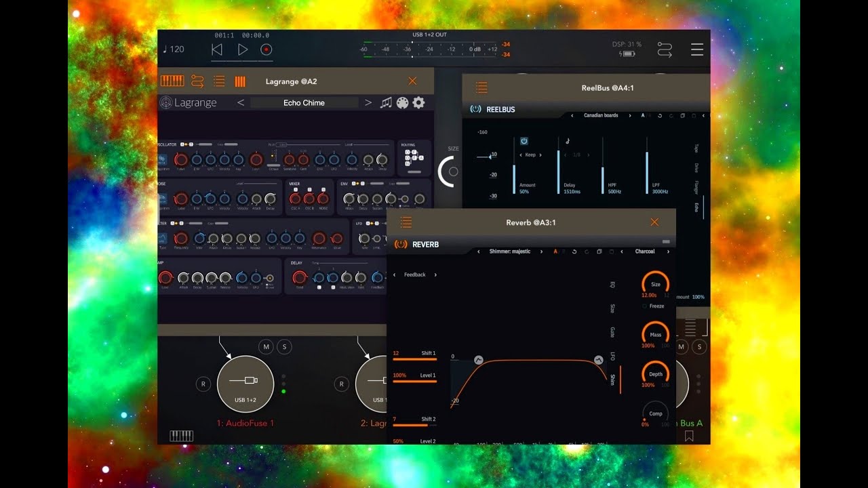Go to next Lagrange preset

tap(368, 102)
